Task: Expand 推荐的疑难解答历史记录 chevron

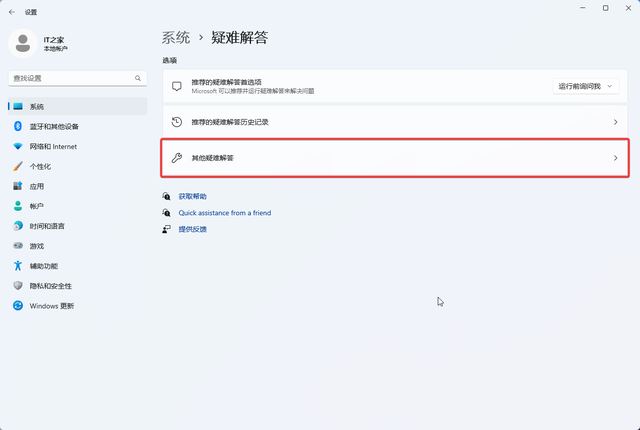Action: click(x=616, y=122)
